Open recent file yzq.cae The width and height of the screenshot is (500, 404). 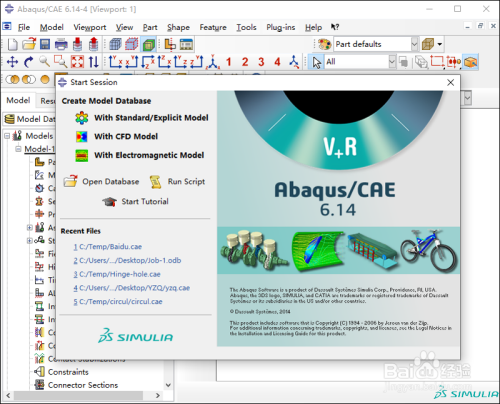coord(132,288)
